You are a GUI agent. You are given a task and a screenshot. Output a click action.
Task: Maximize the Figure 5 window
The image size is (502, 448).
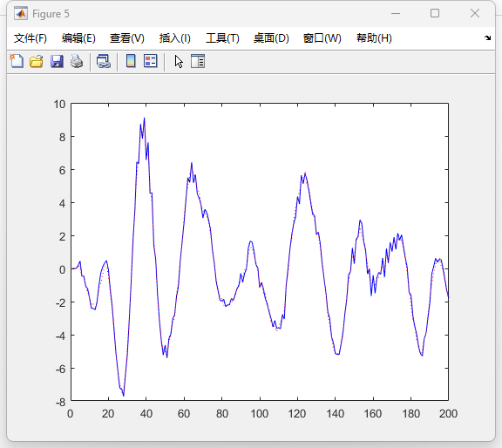[x=434, y=13]
